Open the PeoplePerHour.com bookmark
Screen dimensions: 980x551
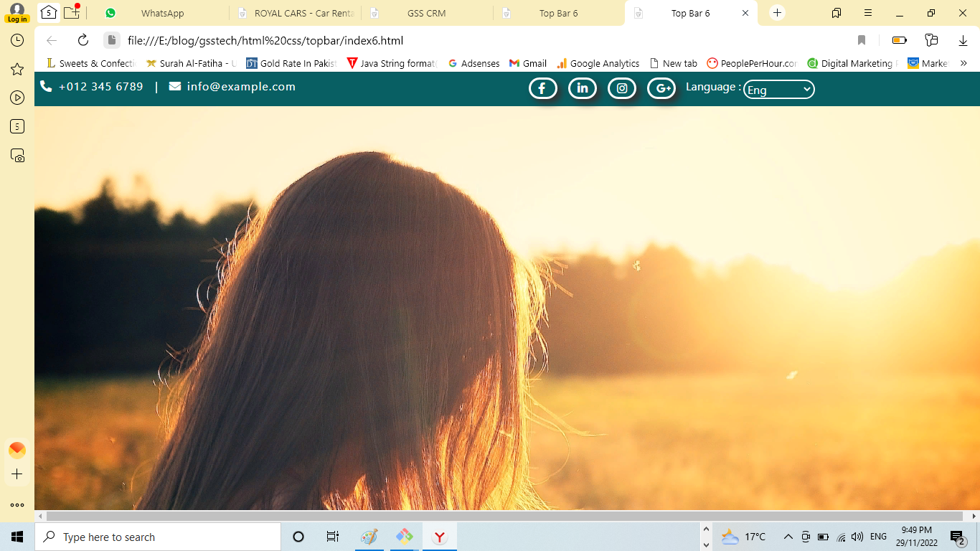(x=752, y=63)
